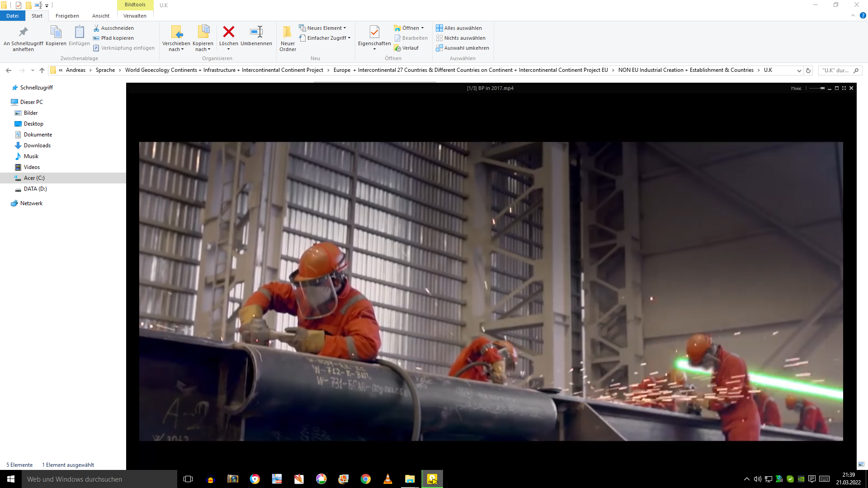Click the Andreas breadcrumb segment
The width and height of the screenshot is (868, 488).
[x=75, y=70]
